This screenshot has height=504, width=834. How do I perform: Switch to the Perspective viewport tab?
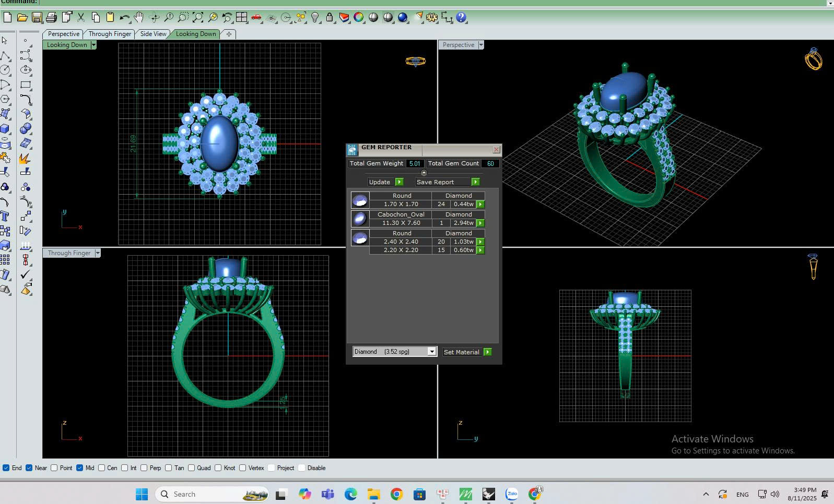[x=63, y=34]
